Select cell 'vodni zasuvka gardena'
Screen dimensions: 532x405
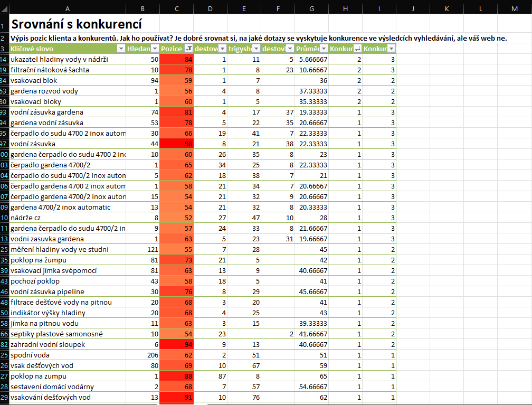(x=68, y=239)
